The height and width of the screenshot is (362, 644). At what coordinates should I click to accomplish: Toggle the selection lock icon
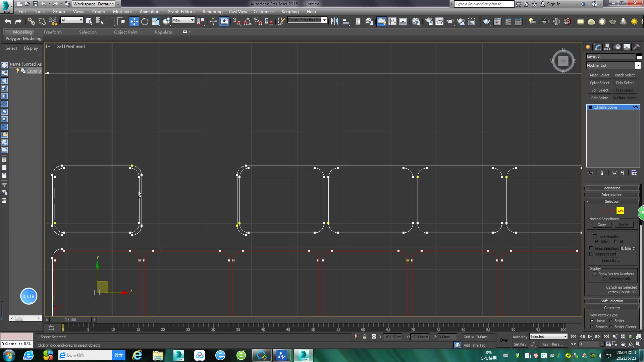coord(365,337)
